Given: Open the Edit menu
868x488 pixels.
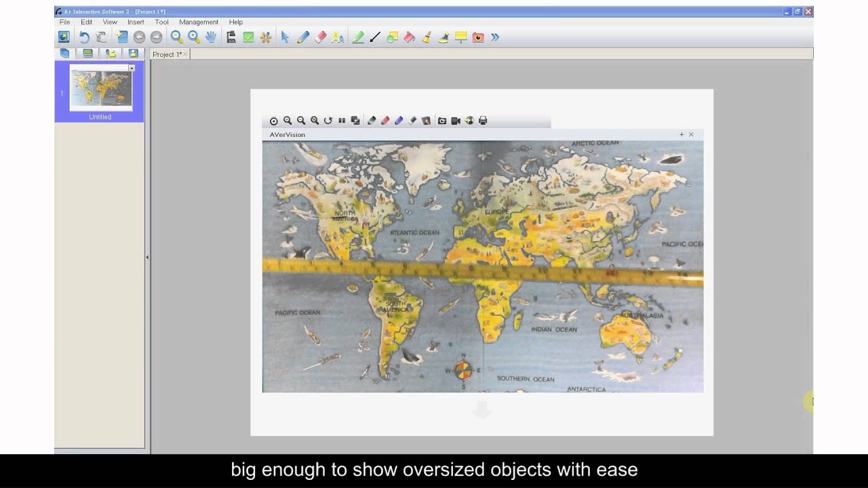Looking at the screenshot, I should (x=87, y=22).
